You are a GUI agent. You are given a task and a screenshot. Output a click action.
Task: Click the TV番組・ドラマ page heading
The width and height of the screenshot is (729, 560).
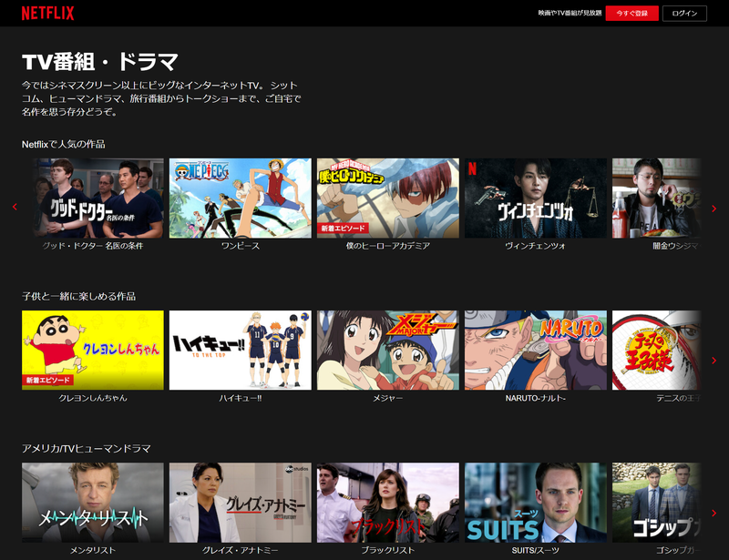(x=100, y=61)
